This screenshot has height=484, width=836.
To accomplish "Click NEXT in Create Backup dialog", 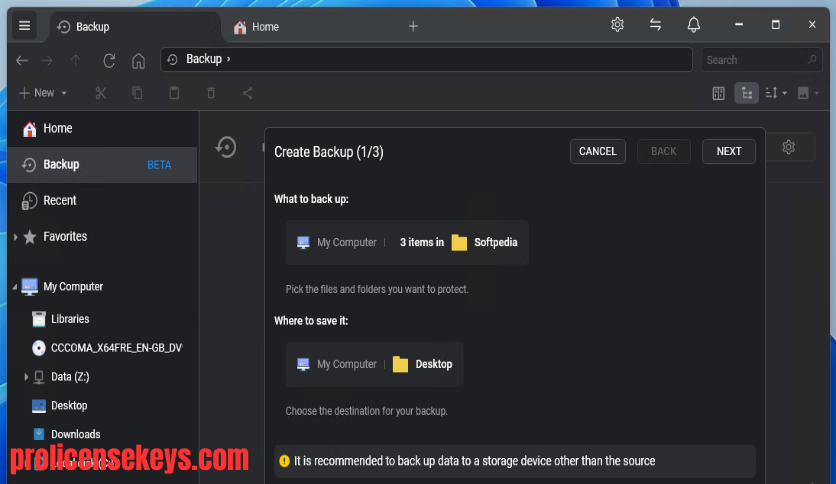I will [729, 151].
